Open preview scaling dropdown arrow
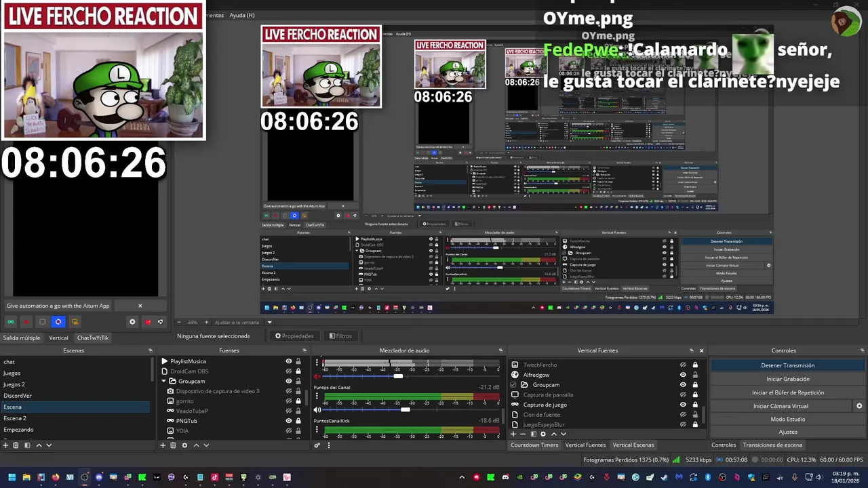 [x=269, y=323]
